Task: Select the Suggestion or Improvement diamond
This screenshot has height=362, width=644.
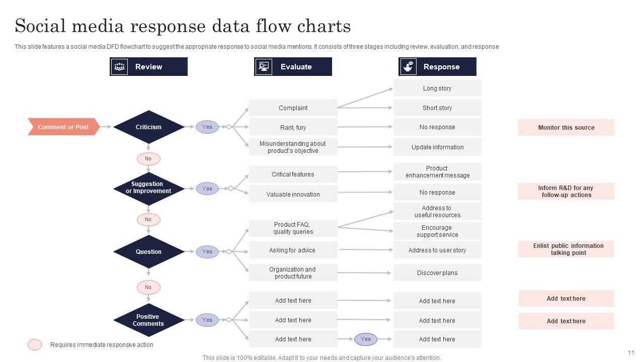Action: pyautogui.click(x=148, y=188)
